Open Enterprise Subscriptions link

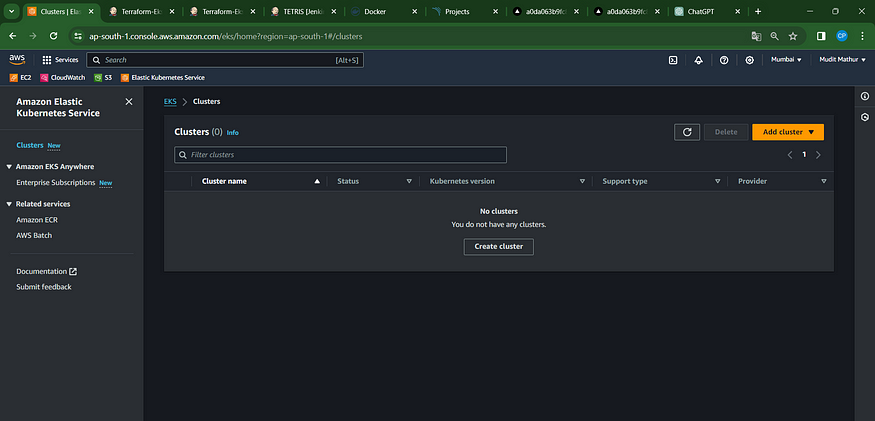click(x=56, y=183)
